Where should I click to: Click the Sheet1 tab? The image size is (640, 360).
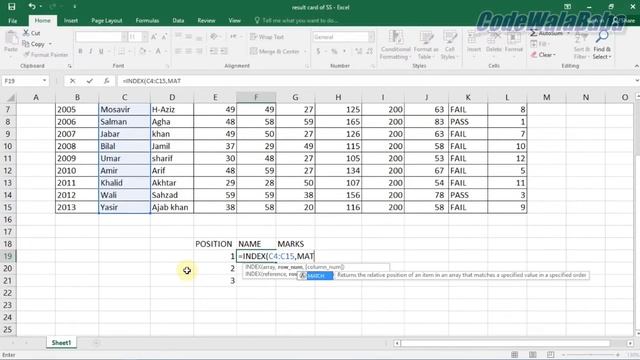(x=61, y=343)
